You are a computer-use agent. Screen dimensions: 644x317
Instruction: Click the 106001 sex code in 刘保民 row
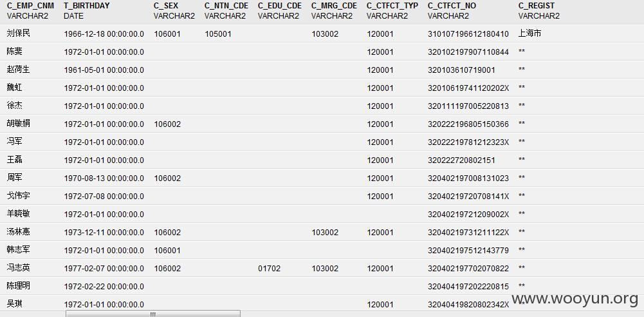pyautogui.click(x=167, y=34)
